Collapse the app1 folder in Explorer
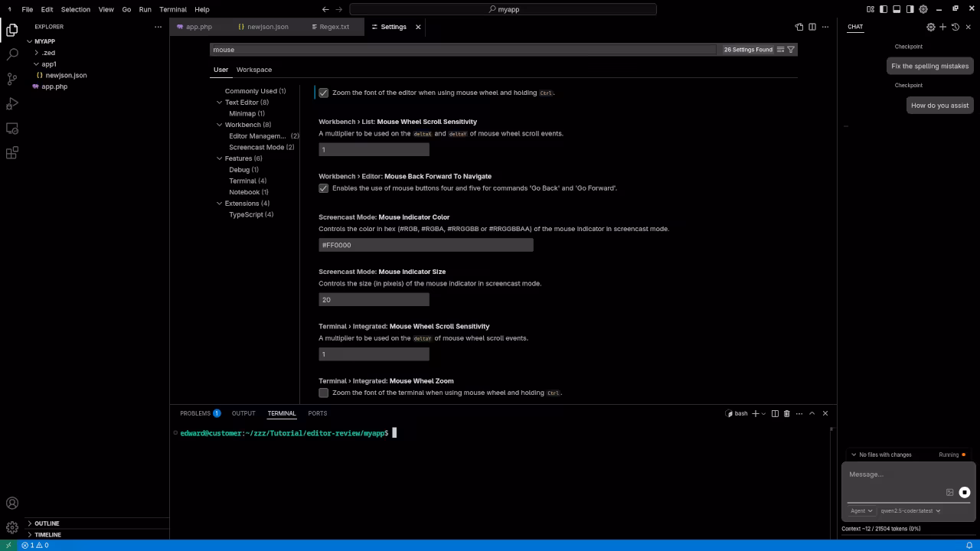Image resolution: width=980 pixels, height=551 pixels. coord(36,64)
